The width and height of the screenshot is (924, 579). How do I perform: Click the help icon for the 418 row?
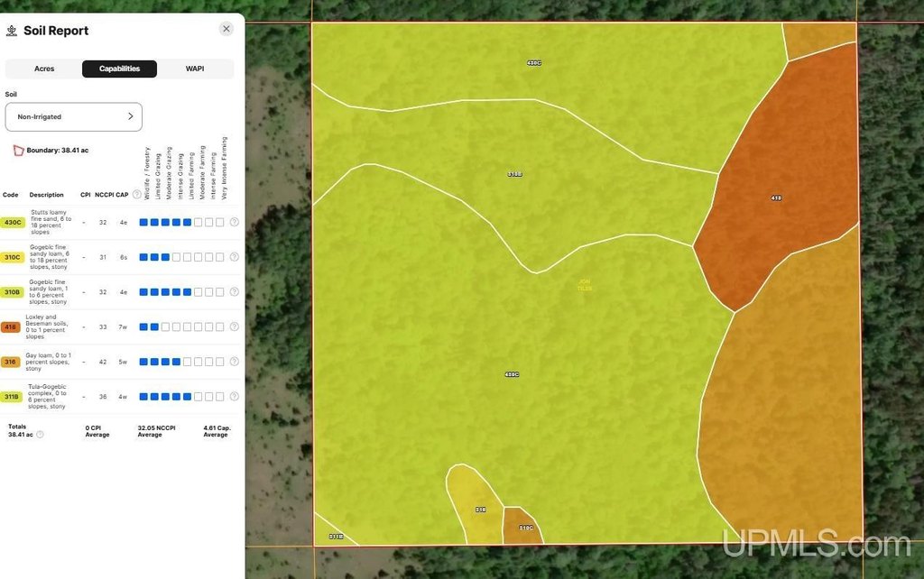click(234, 326)
